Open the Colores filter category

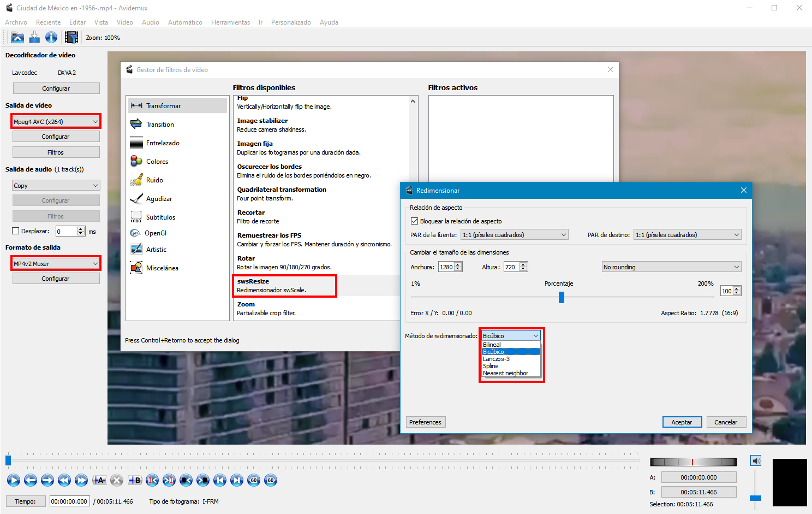tap(177, 161)
